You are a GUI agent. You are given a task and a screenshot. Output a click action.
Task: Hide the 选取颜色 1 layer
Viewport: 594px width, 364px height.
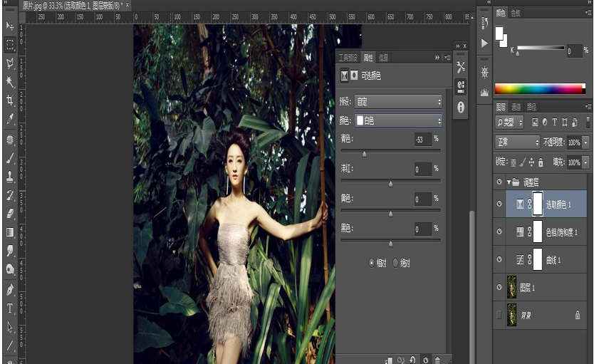499,204
